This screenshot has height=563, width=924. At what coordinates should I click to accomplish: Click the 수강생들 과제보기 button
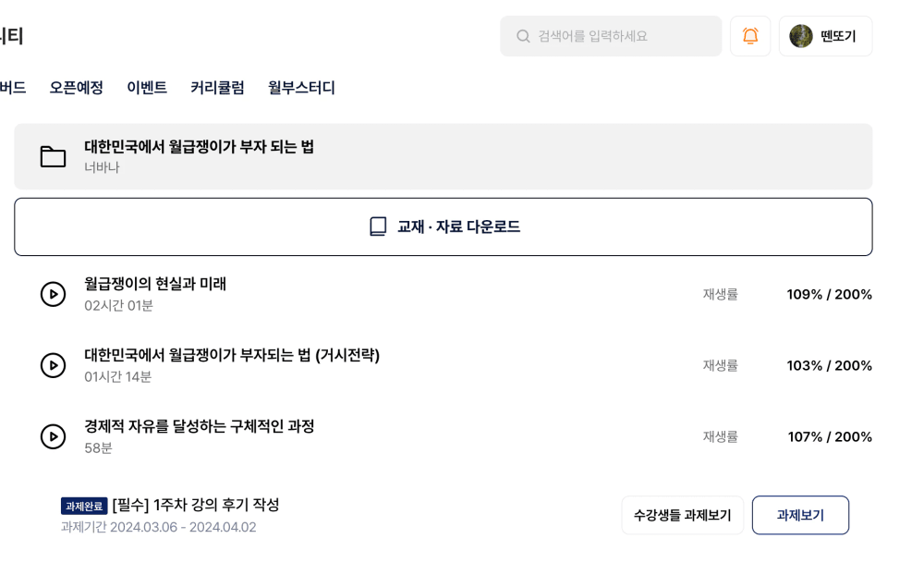[x=683, y=515]
